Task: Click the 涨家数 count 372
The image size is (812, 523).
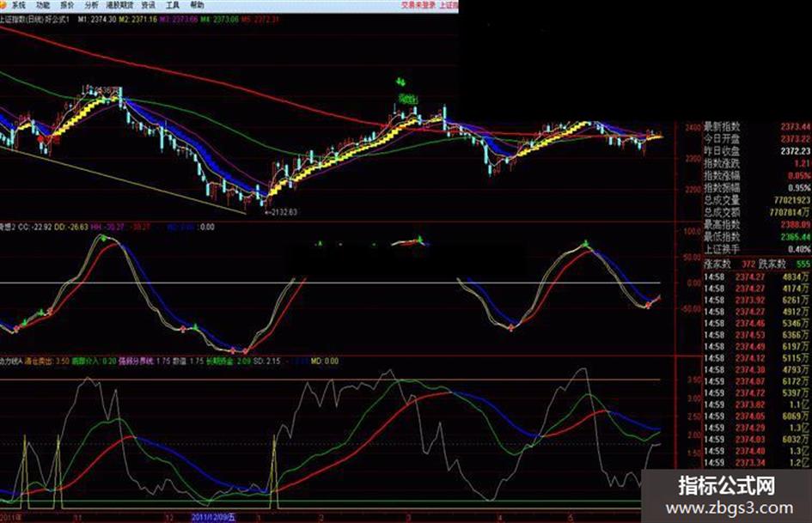Action: click(x=748, y=265)
